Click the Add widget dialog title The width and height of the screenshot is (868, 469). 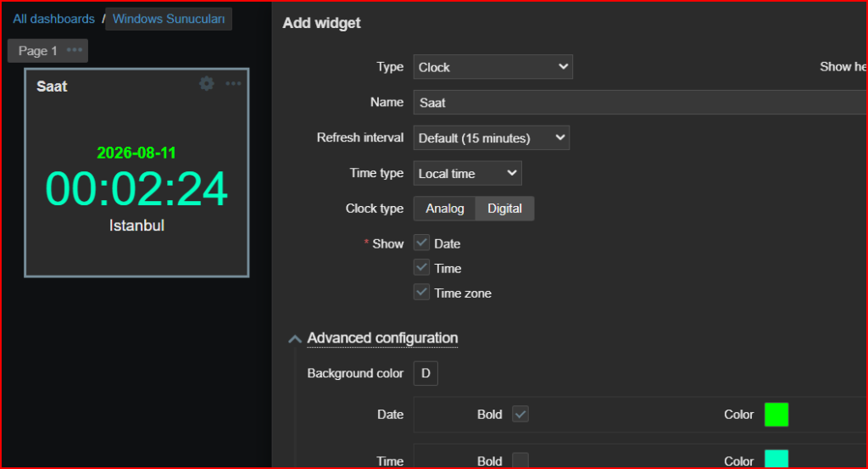(x=321, y=23)
